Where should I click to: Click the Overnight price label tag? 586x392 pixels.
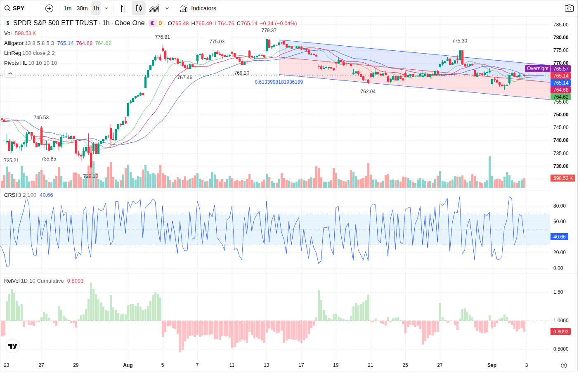tap(538, 68)
